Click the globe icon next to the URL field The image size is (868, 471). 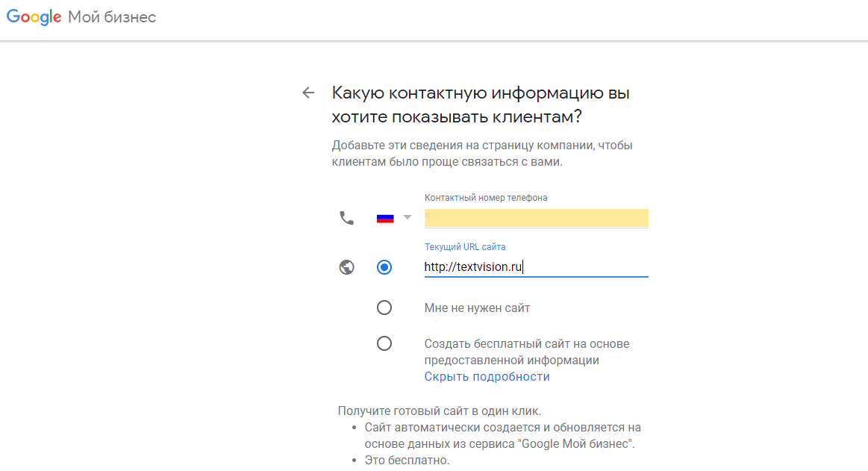[346, 266]
